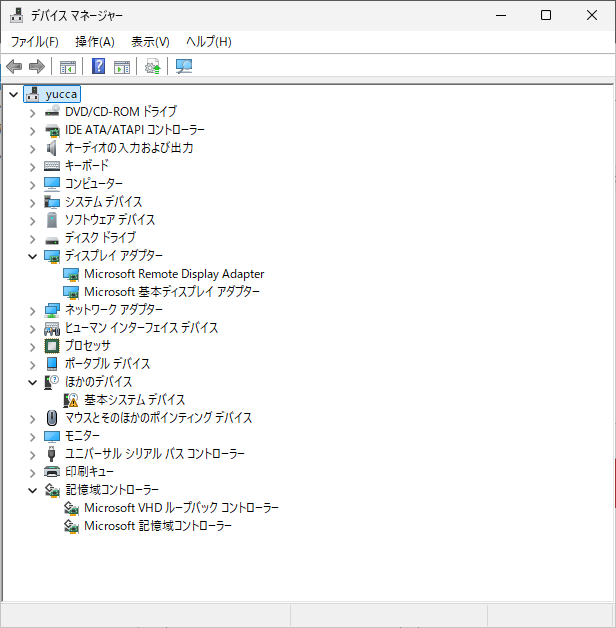
Task: Open the ファイル(F) menu
Action: pos(34,42)
